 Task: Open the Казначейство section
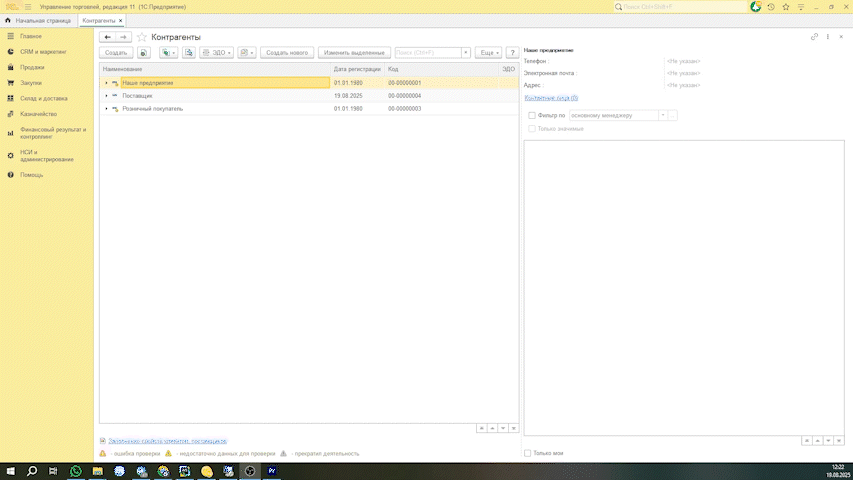click(39, 114)
